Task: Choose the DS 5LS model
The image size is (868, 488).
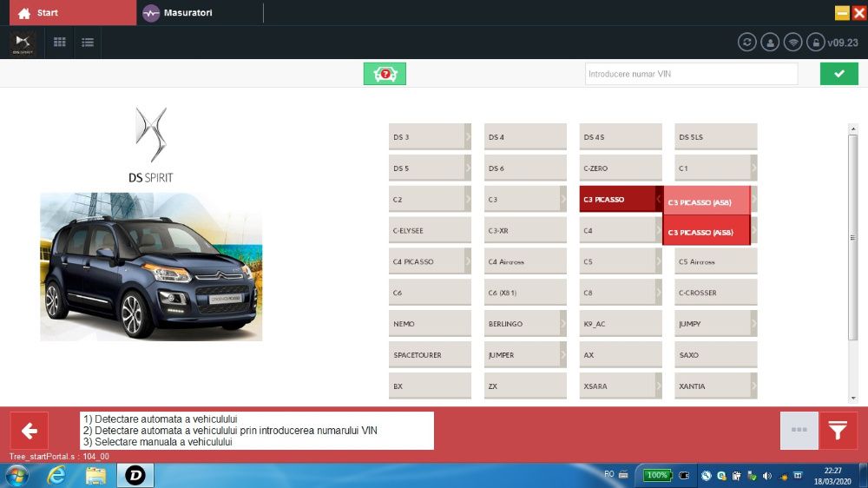Action: [x=716, y=137]
